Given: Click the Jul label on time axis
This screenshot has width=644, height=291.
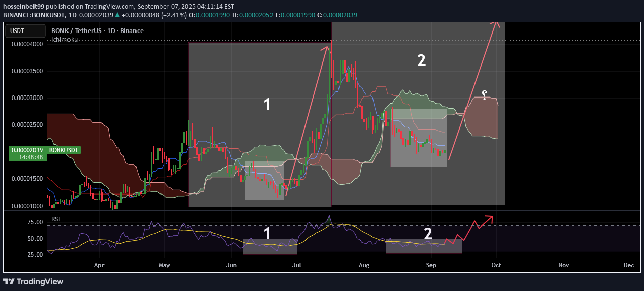Looking at the screenshot, I should pos(297,265).
